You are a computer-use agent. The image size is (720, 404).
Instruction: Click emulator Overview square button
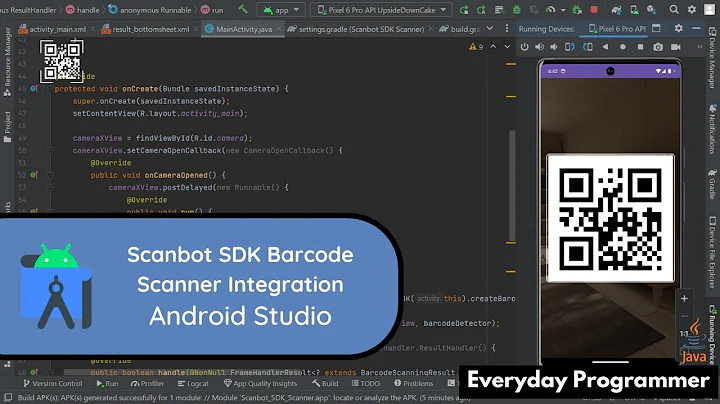(x=640, y=47)
